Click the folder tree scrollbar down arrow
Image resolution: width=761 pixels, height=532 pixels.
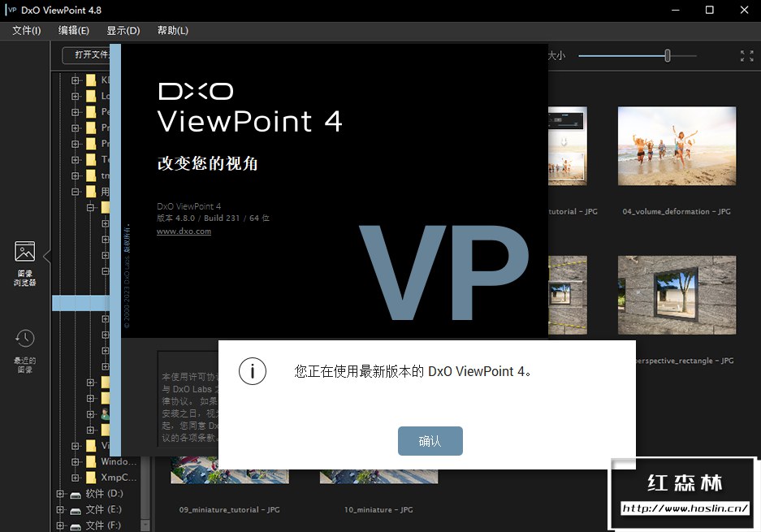point(145,526)
